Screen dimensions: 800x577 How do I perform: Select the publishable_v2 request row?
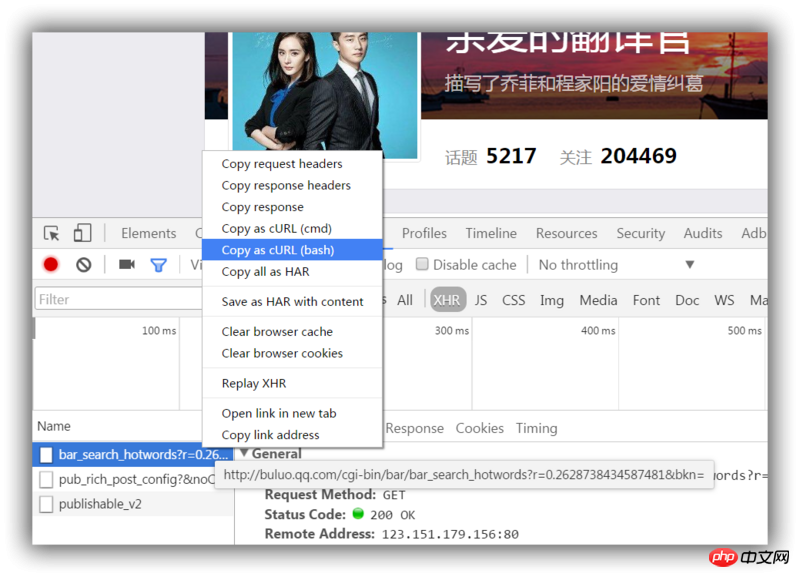click(x=134, y=504)
